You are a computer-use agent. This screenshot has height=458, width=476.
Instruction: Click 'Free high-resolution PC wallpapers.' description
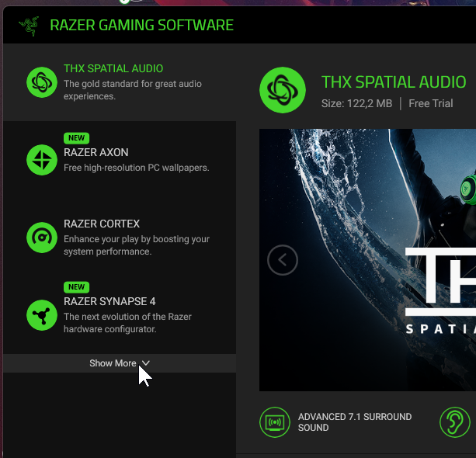pyautogui.click(x=137, y=168)
